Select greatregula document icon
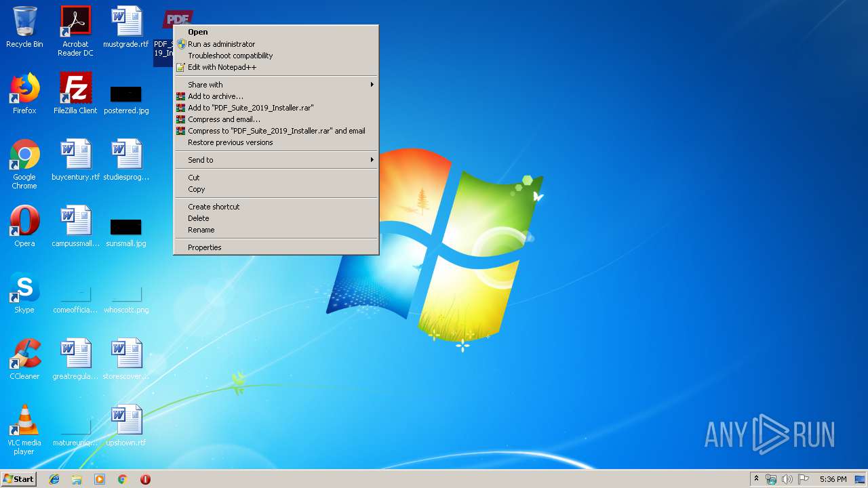The width and height of the screenshot is (868, 488). point(75,359)
